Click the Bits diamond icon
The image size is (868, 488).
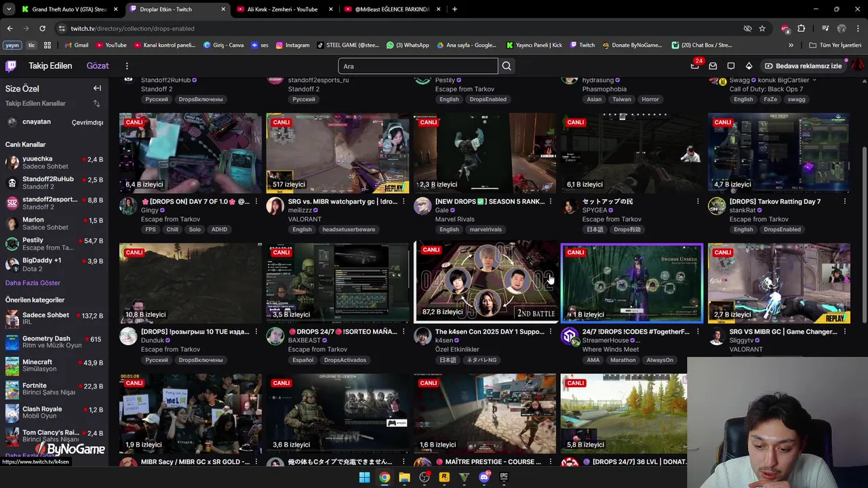tap(749, 66)
